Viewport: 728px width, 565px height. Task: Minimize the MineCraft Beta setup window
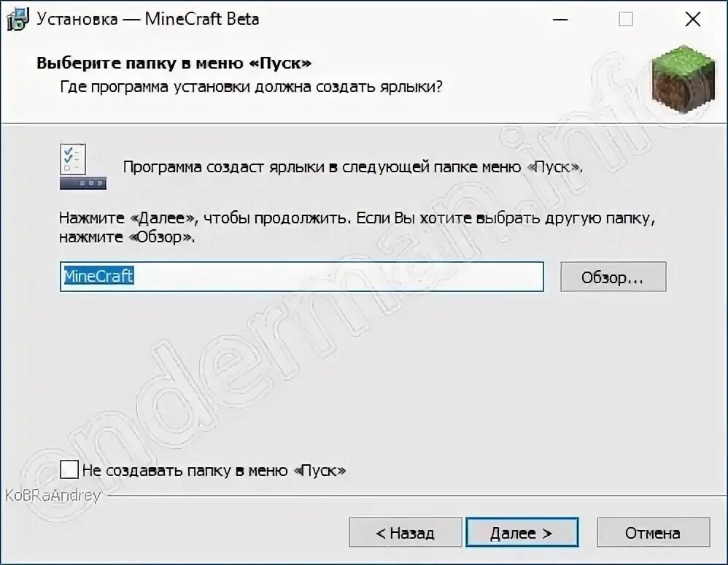pos(560,20)
